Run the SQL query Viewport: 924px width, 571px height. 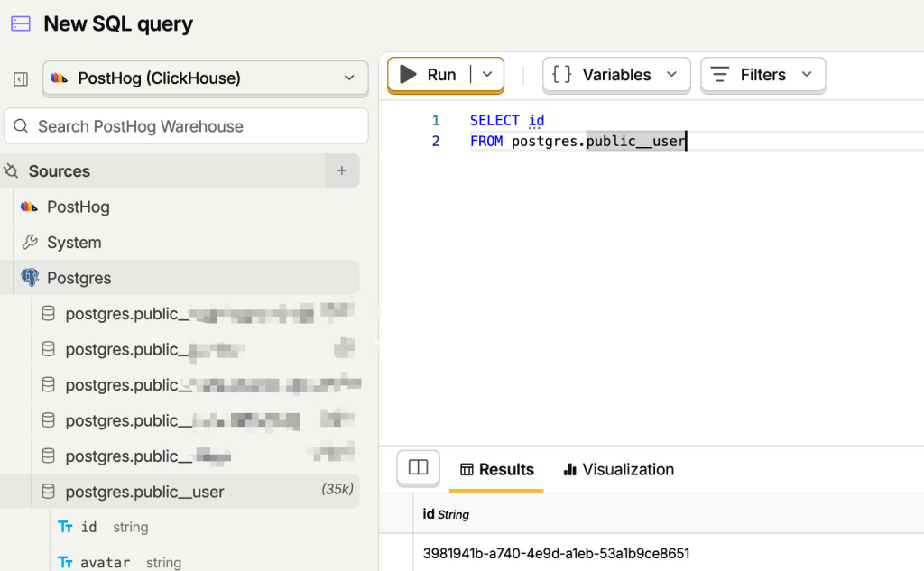pos(429,75)
